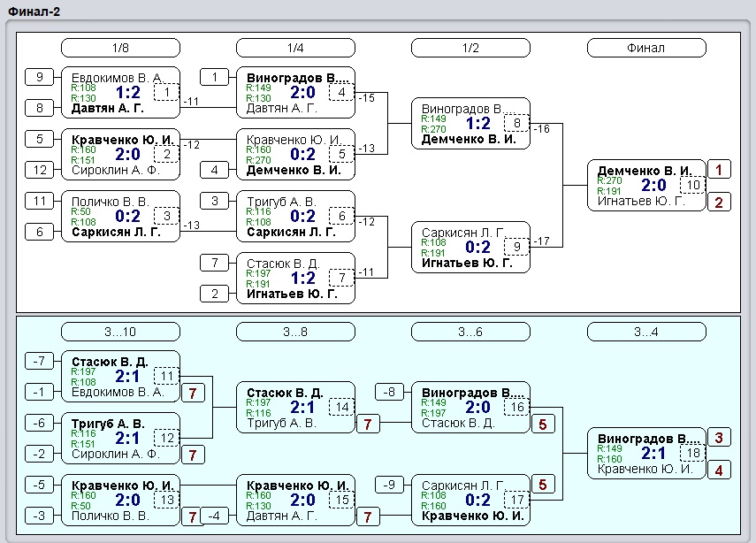Screen dimensions: 756x543
Task: Click seed box 2 beside Игнатьев
Action: (x=214, y=294)
